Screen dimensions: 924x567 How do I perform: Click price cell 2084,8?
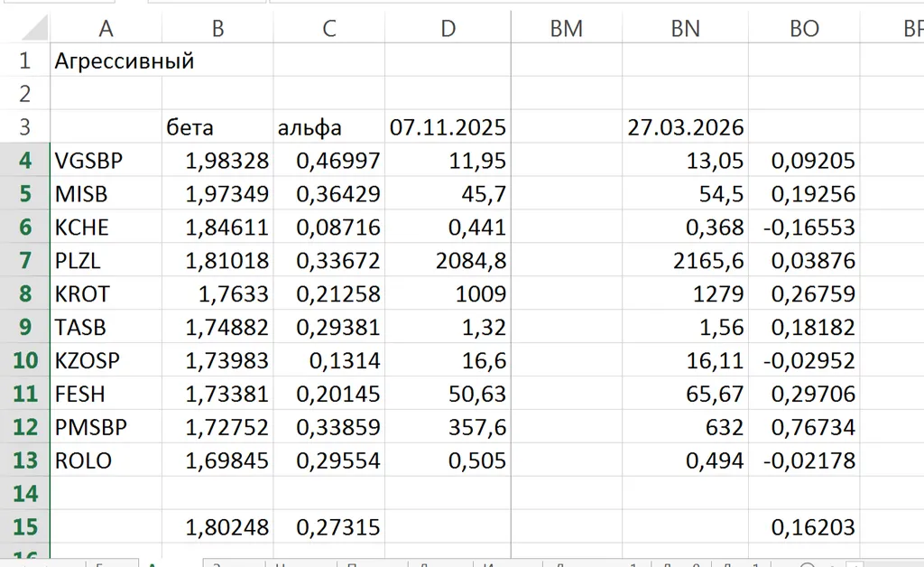coord(448,260)
